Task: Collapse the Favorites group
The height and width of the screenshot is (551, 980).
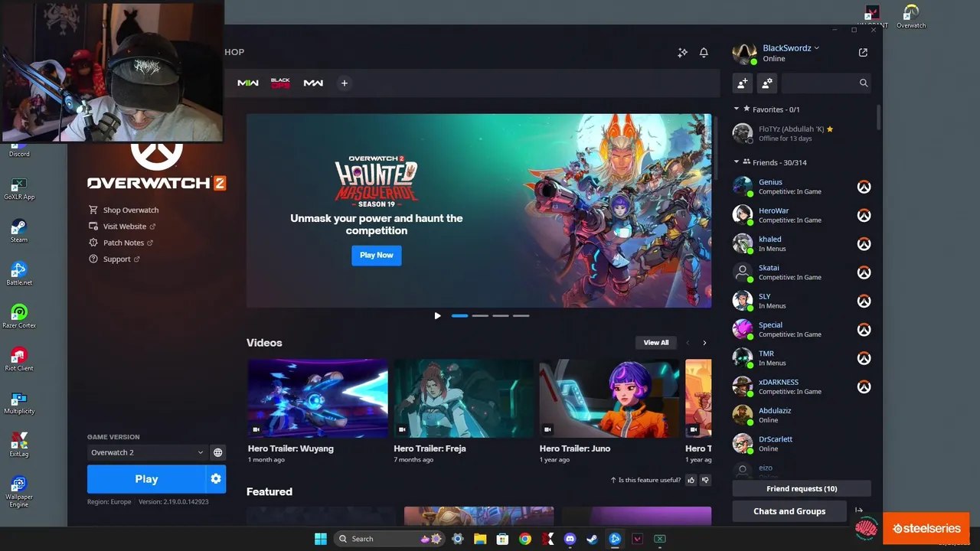Action: click(737, 109)
